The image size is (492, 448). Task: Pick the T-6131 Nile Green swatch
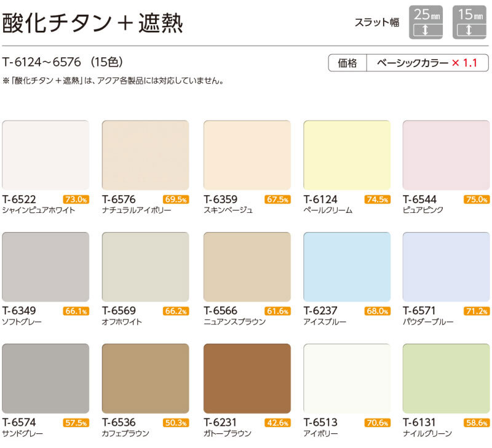coord(446,378)
